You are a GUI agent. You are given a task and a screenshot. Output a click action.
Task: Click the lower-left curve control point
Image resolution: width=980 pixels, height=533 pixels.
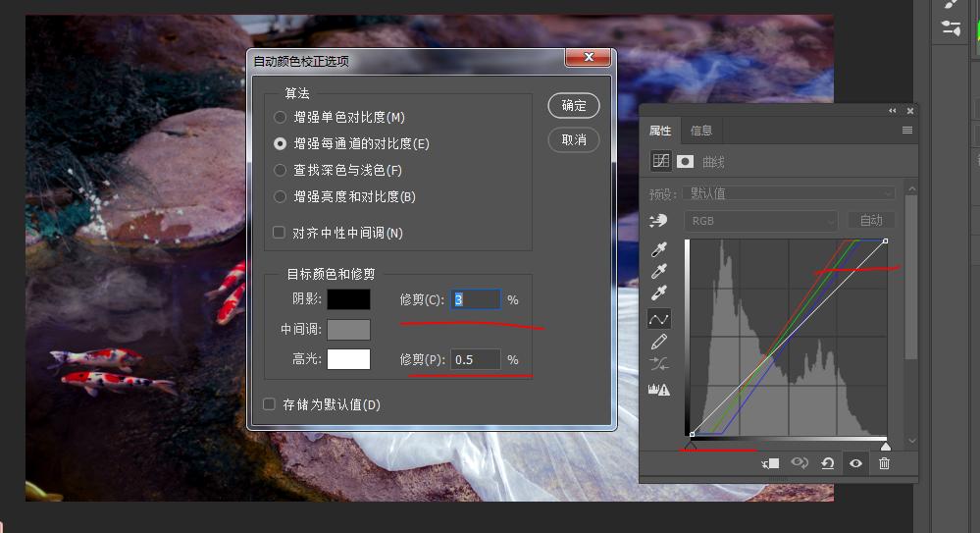click(x=692, y=434)
